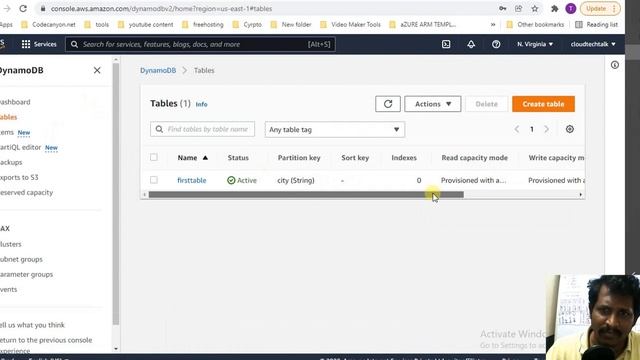Bookmark this page with star icon
Viewport: 640px width, 360px height.
pos(535,9)
